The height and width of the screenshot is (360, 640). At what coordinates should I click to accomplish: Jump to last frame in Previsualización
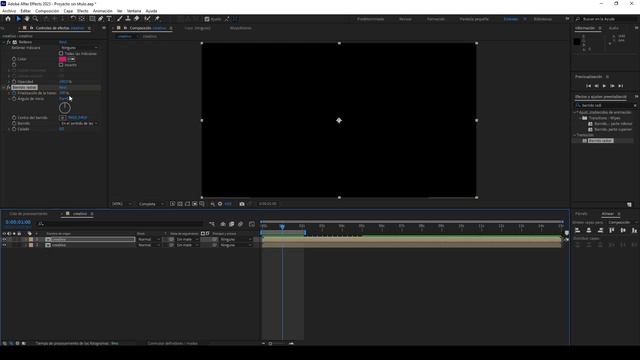pos(620,86)
